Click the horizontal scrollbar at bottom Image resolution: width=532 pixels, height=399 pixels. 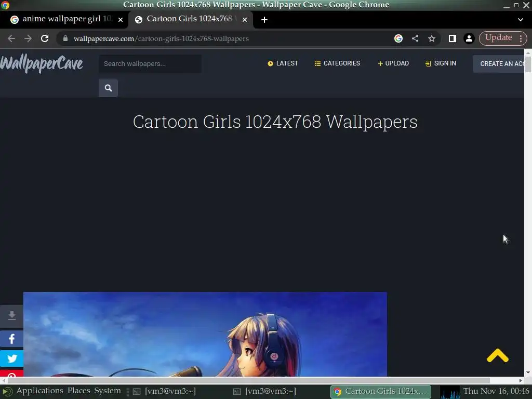coord(248,380)
